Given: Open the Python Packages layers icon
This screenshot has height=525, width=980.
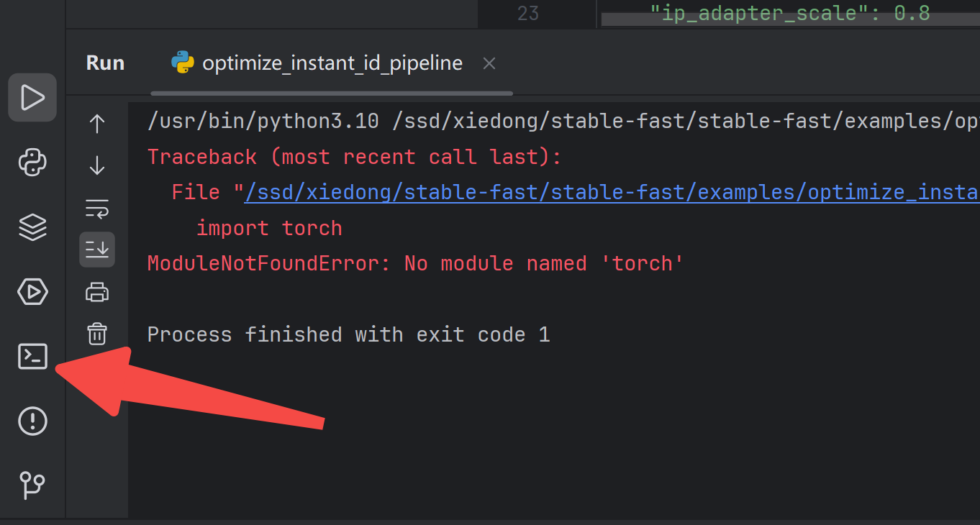Looking at the screenshot, I should tap(32, 227).
